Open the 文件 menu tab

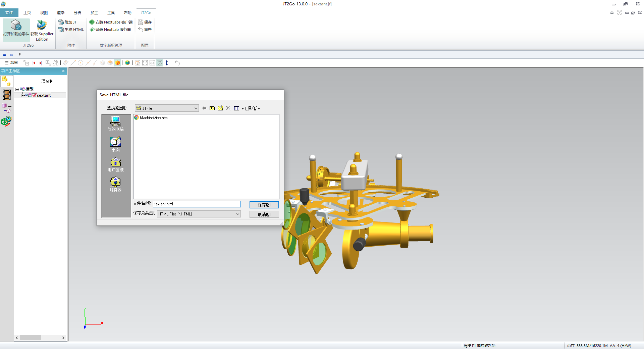(9, 13)
